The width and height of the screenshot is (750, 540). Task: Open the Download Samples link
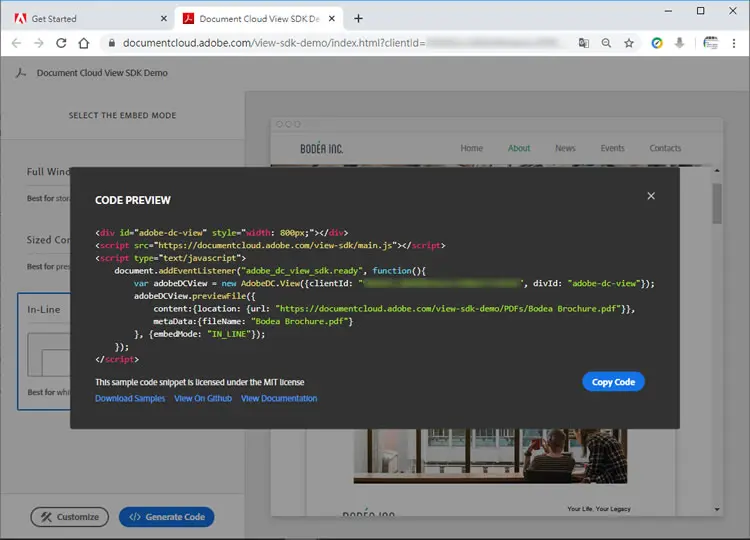point(130,398)
